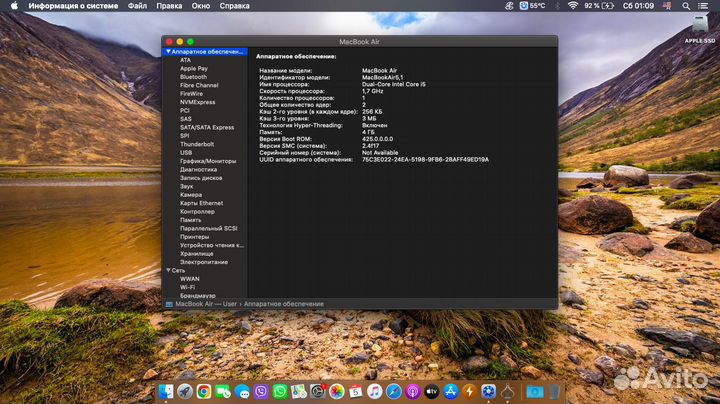Open the orange lightning-bolt app in Dock

click(x=469, y=392)
